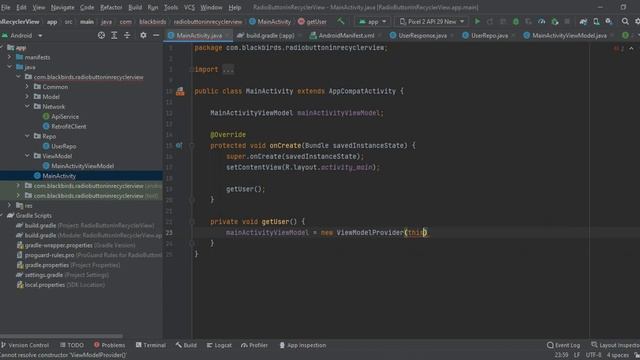
Task: Select UserRepo in the project tree
Action: tap(60, 146)
